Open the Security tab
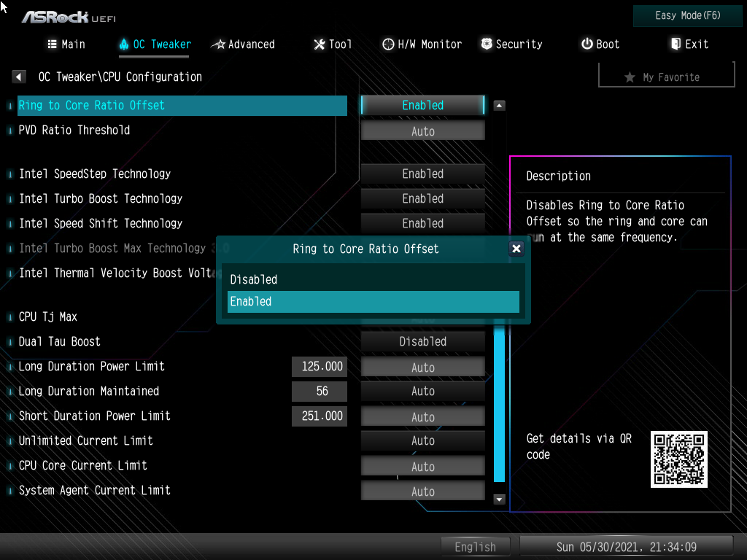This screenshot has height=560, width=747. (x=511, y=44)
